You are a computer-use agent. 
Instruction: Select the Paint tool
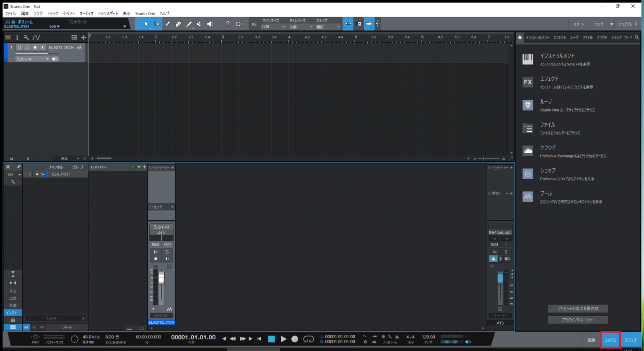click(189, 24)
